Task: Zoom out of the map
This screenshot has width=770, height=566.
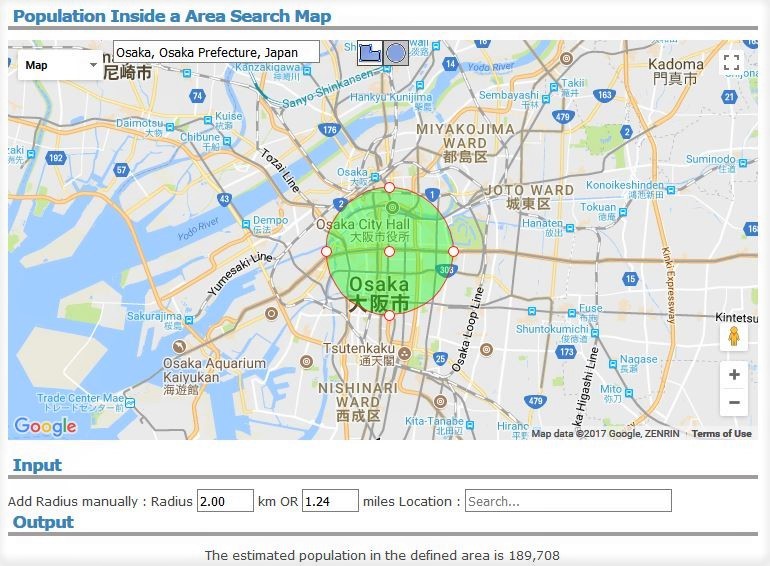Action: [734, 403]
